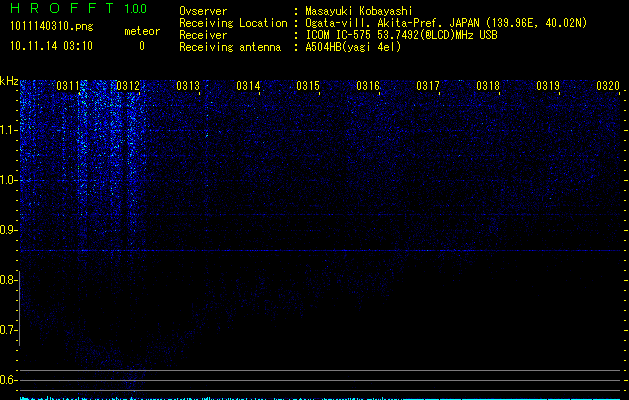Click the Receiving Location label
Image resolution: width=629 pixels, height=400 pixels.
pyautogui.click(x=233, y=23)
